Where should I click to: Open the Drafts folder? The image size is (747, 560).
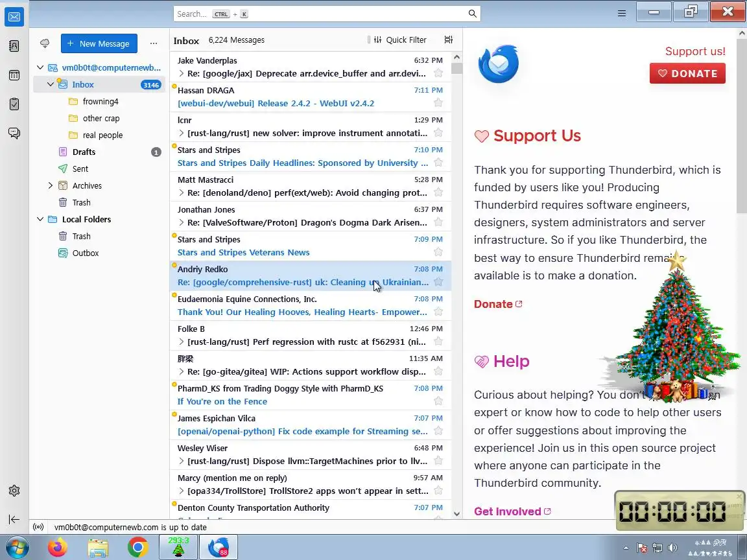pyautogui.click(x=99, y=152)
